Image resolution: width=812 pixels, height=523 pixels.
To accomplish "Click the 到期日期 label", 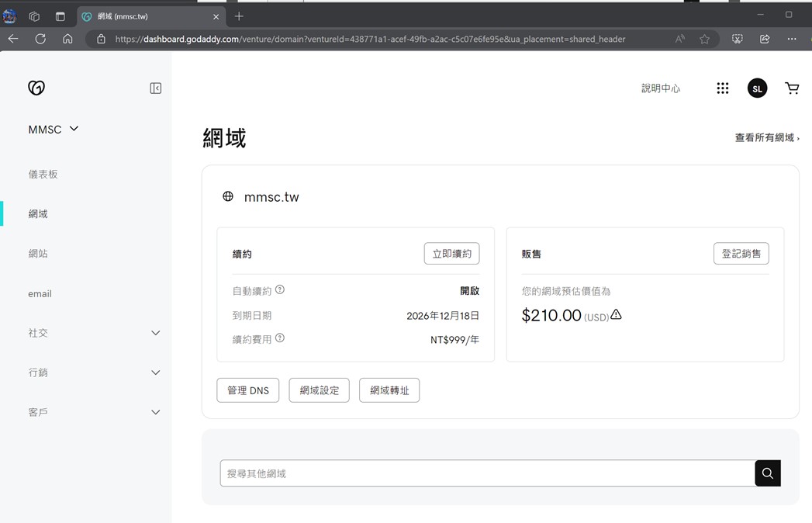I will pos(252,316).
